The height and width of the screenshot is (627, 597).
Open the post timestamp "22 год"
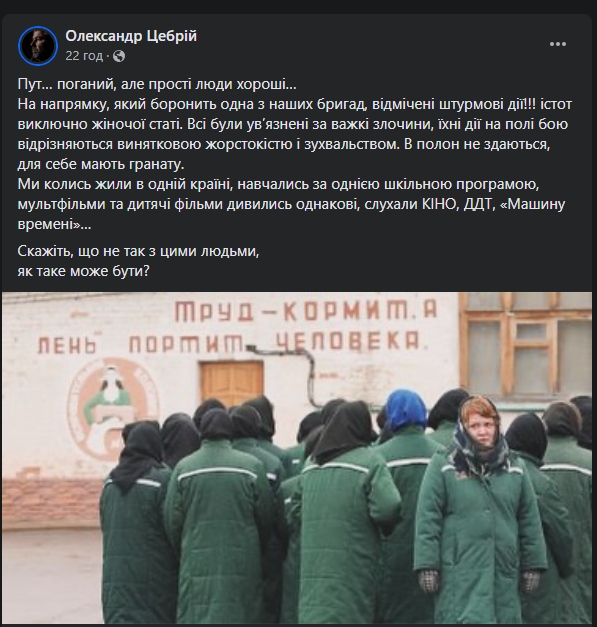coord(84,56)
